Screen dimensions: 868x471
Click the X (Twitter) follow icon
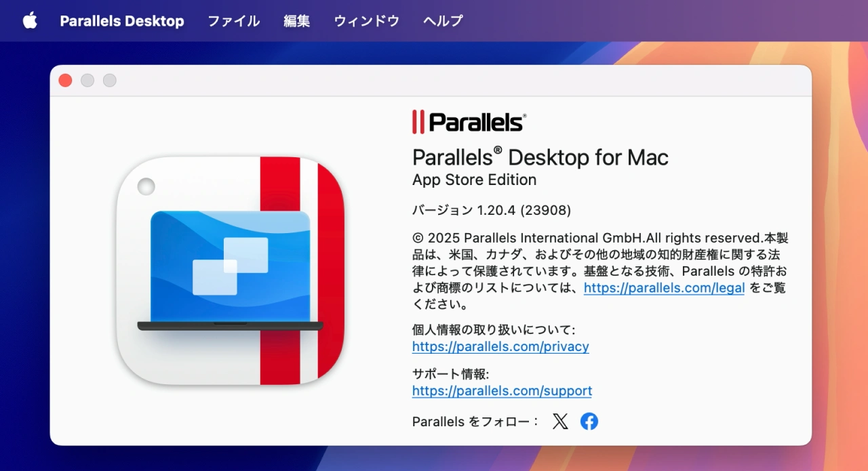coord(560,422)
